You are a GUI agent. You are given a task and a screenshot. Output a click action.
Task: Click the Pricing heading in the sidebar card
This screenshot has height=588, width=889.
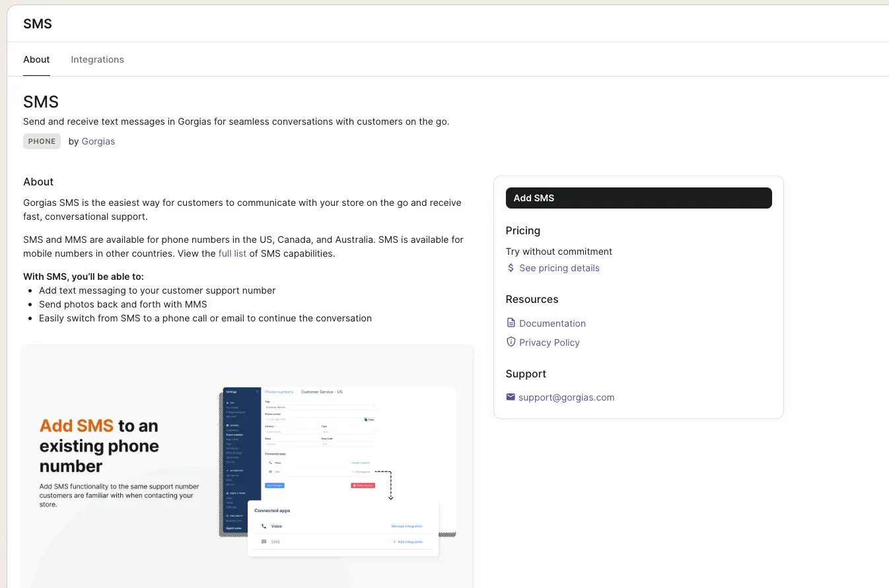pyautogui.click(x=523, y=230)
